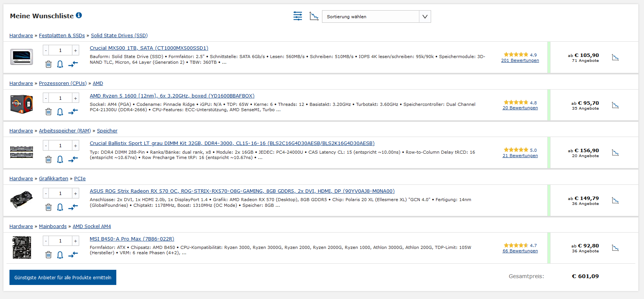Click quantity field of MSI B450-A Pro Max

click(x=61, y=241)
